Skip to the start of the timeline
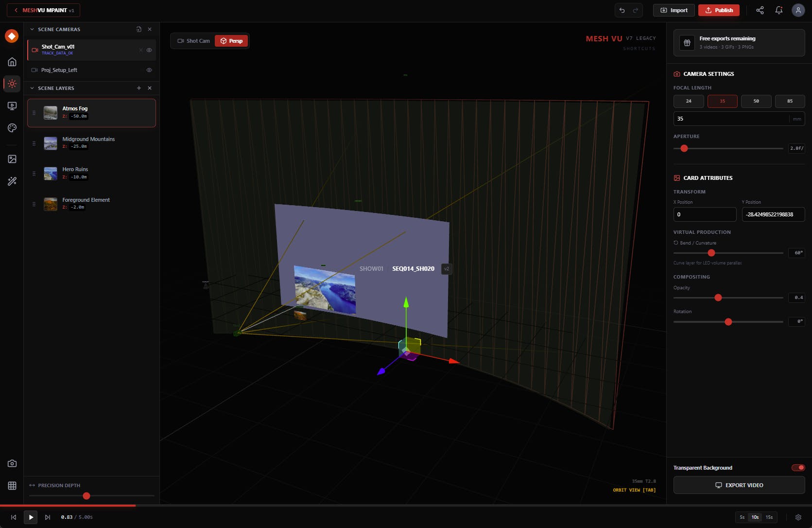Screen dimensions: 812x528 pos(14,517)
